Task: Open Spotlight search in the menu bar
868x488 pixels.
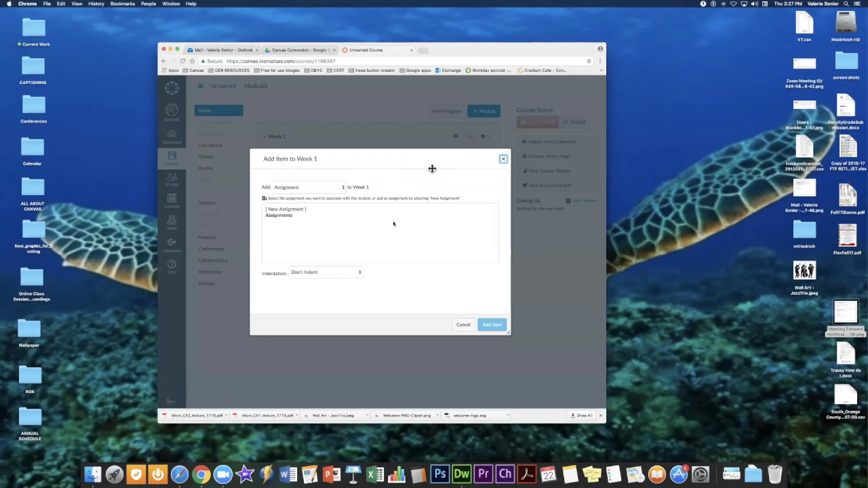Action: [846, 4]
